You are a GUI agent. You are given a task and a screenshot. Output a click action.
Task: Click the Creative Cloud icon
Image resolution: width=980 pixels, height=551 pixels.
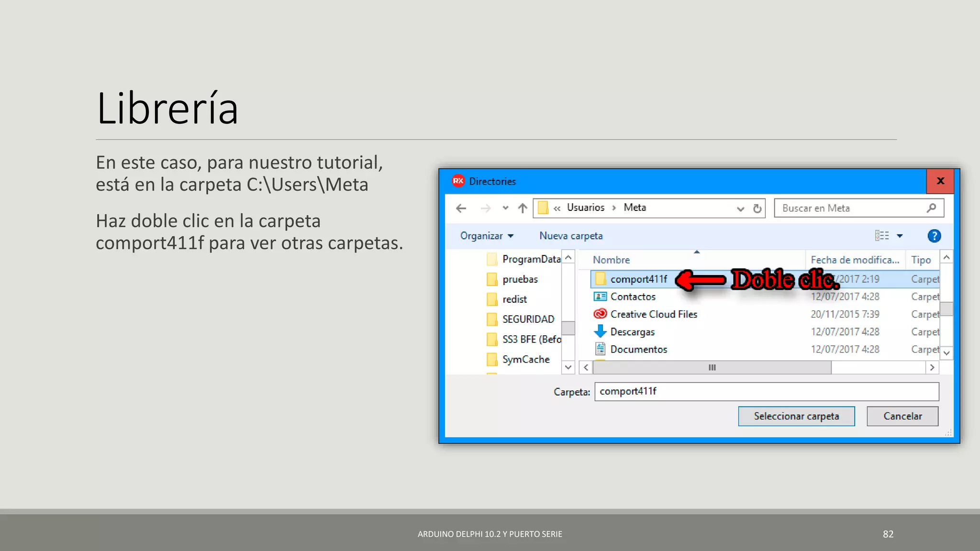pos(600,314)
